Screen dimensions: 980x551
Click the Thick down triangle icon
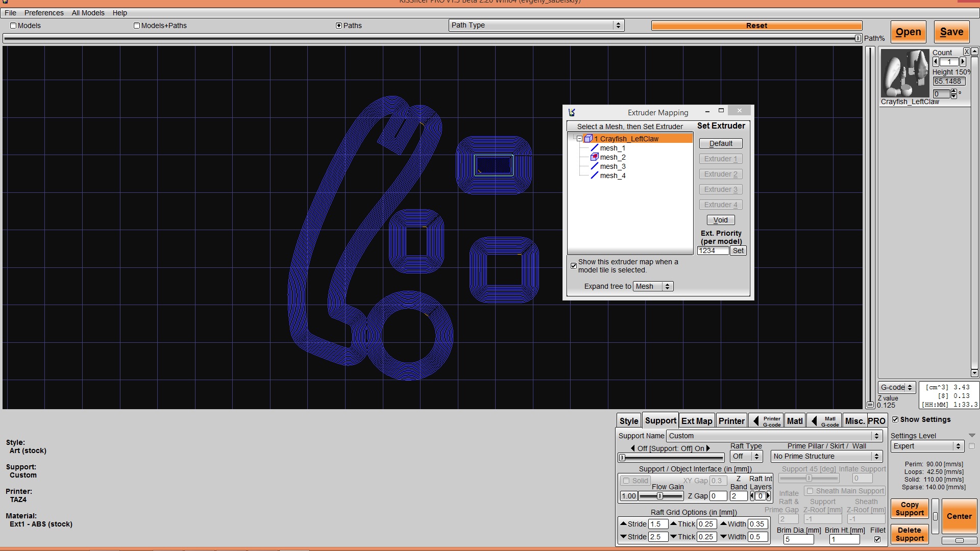point(673,537)
